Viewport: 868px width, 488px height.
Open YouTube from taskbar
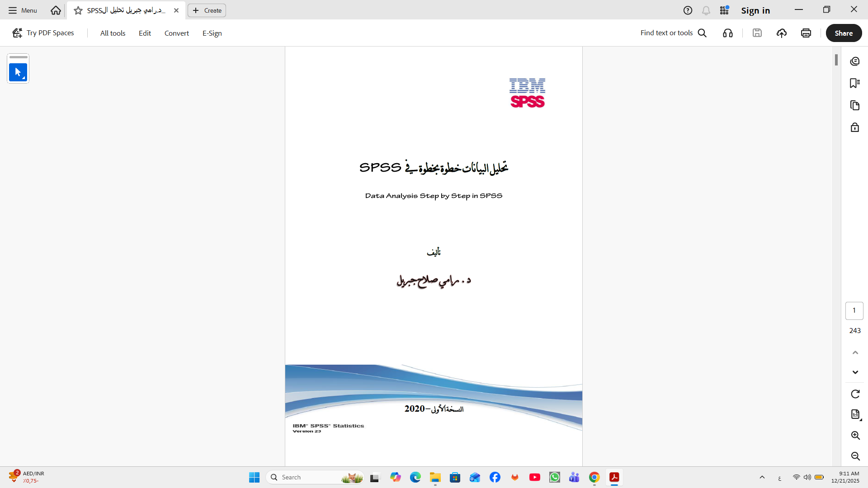(535, 477)
